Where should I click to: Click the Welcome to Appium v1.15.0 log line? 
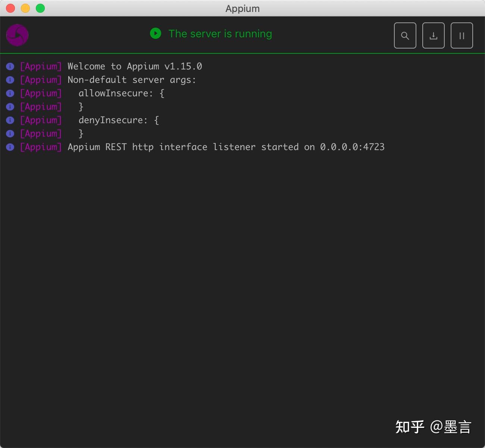(x=134, y=66)
